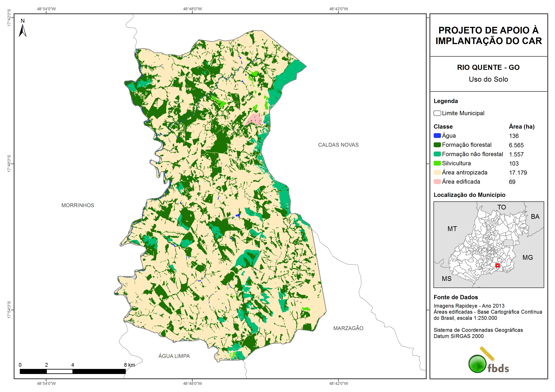Viewport: 555px width, 392px height.
Task: Click the Silvicultura bright green swatch
Action: click(437, 163)
